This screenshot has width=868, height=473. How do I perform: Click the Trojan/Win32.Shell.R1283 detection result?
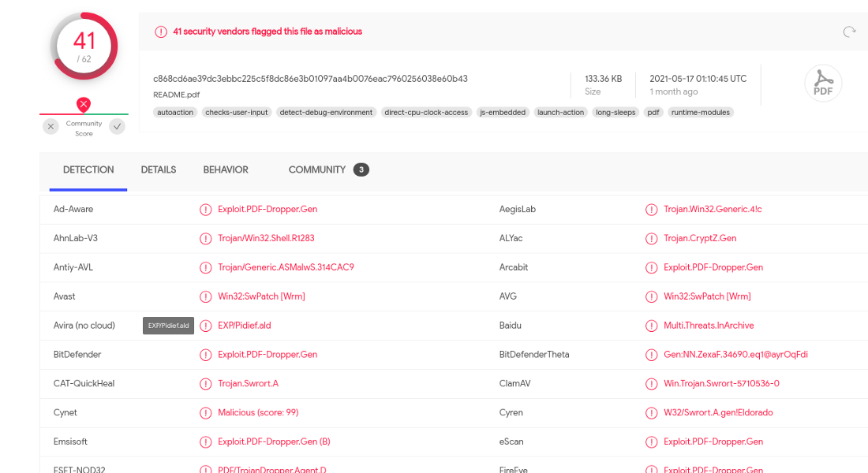click(266, 238)
